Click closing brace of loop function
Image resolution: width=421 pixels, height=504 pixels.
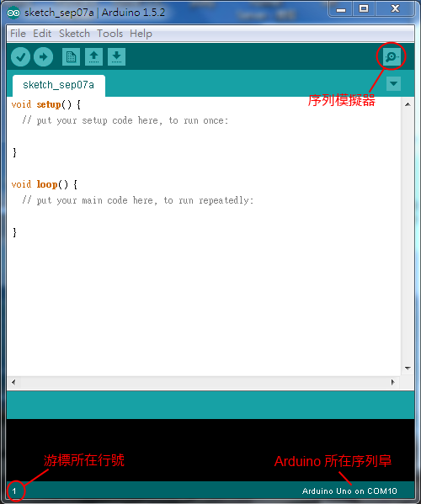pyautogui.click(x=14, y=232)
